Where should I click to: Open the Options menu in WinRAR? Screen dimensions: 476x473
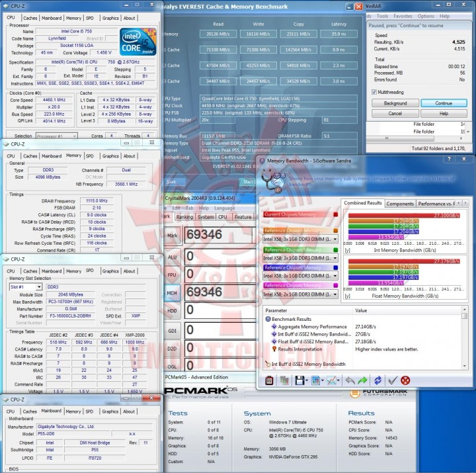pos(426,16)
